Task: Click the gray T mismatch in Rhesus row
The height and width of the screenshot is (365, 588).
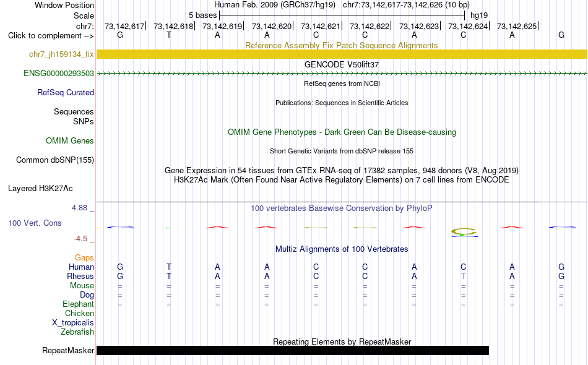Action: (x=464, y=276)
